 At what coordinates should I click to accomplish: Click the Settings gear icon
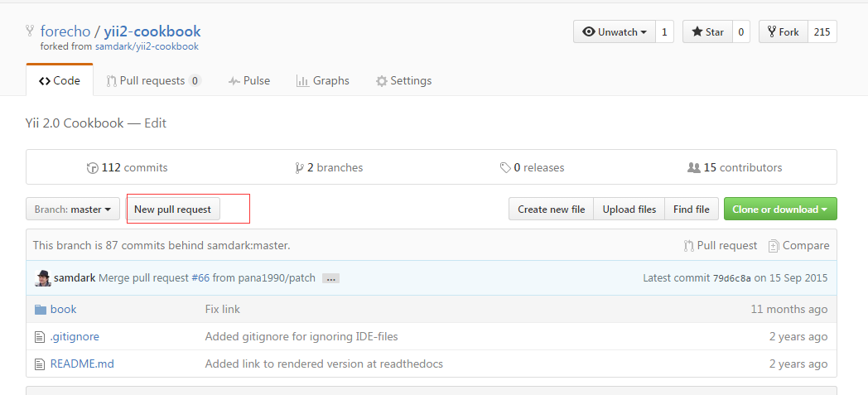(x=382, y=81)
